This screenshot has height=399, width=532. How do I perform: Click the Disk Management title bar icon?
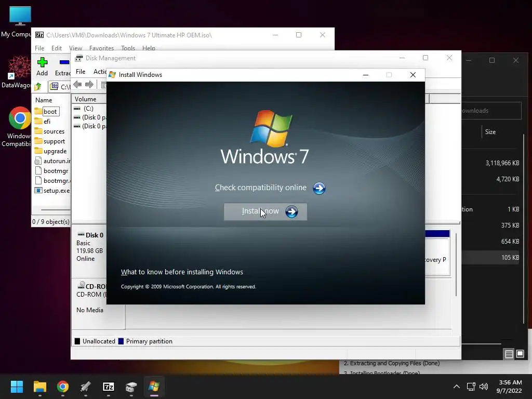[79, 58]
